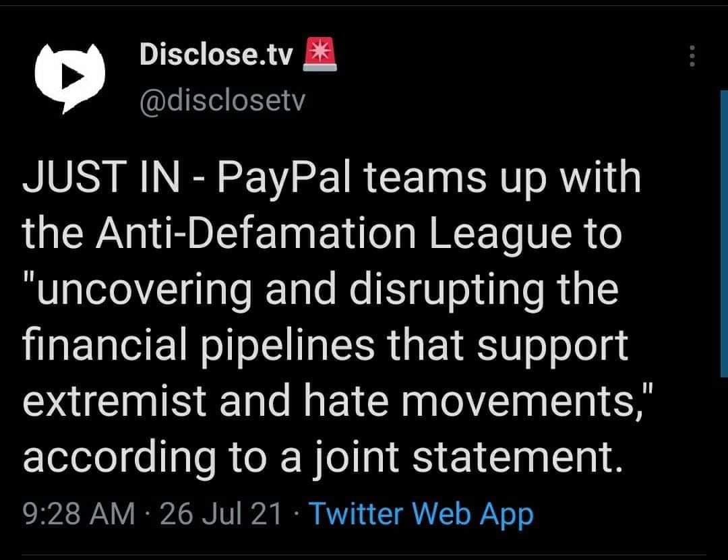This screenshot has height=560, width=728.
Task: Click the Disclose.tv display name
Action: click(216, 56)
